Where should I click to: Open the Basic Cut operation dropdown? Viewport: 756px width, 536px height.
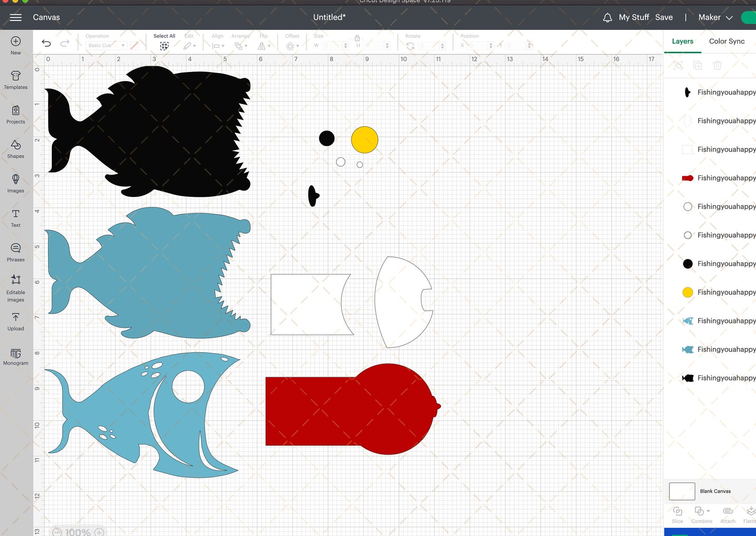[107, 45]
